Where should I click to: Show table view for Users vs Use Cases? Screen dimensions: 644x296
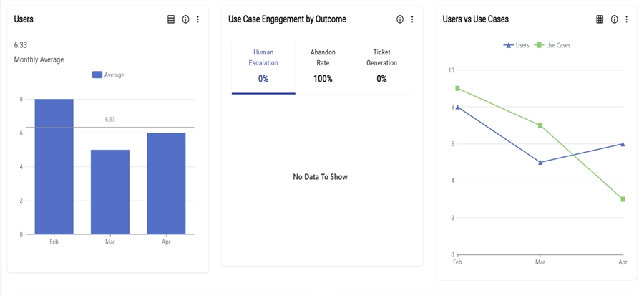tap(600, 19)
